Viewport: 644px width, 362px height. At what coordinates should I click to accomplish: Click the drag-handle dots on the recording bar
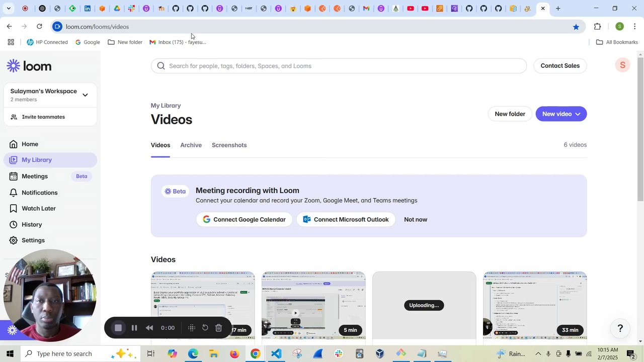point(192,328)
